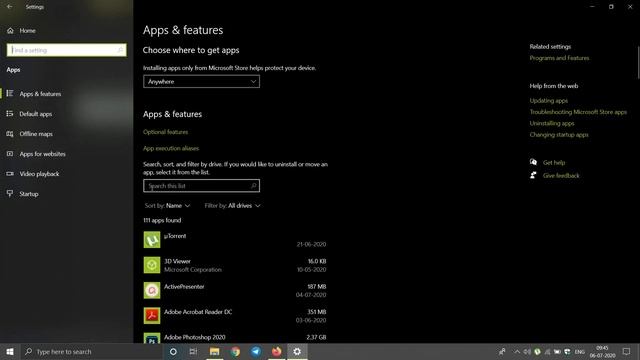This screenshot has width=640, height=360.
Task: Click the Find a setting search box
Action: (67, 50)
